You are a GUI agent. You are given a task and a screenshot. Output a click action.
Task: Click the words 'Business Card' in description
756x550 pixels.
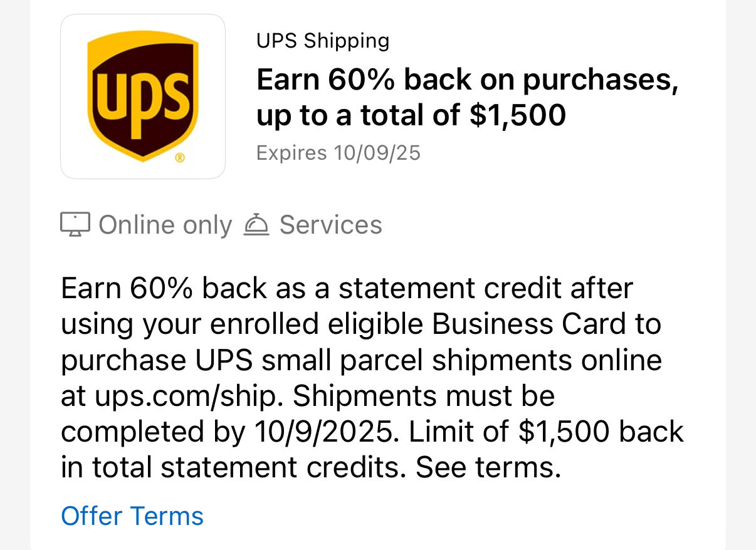click(x=528, y=324)
